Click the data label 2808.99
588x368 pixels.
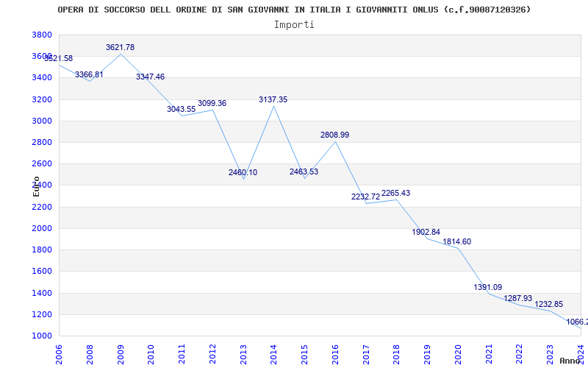coord(334,135)
